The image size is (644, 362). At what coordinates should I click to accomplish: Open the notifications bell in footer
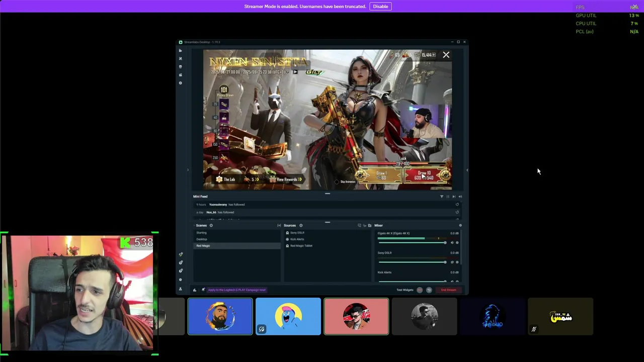pyautogui.click(x=203, y=290)
